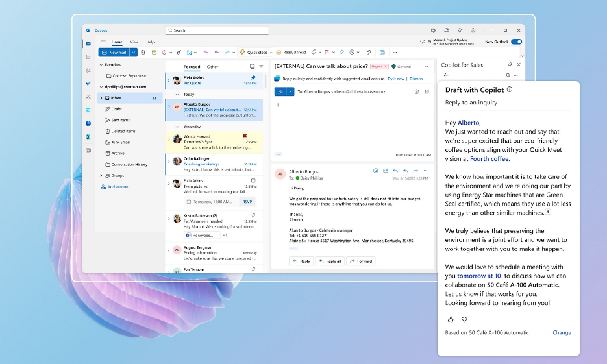Click the Pin icon in ribbon
Screen dimensions: 607x364
coord(341,52)
